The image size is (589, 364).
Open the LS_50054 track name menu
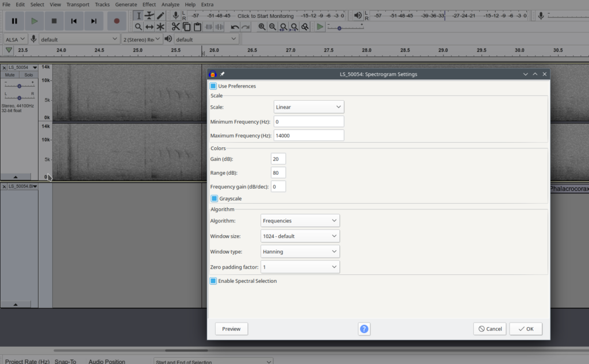pyautogui.click(x=23, y=67)
